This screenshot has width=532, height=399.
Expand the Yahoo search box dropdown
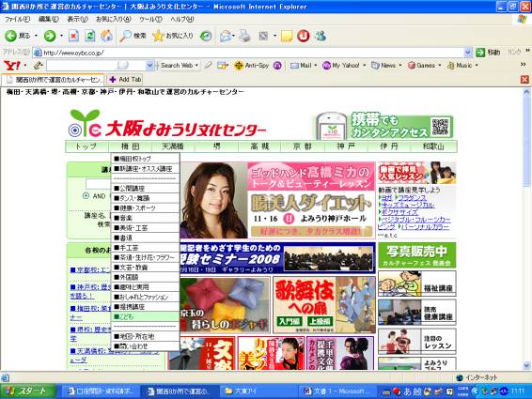(149, 65)
